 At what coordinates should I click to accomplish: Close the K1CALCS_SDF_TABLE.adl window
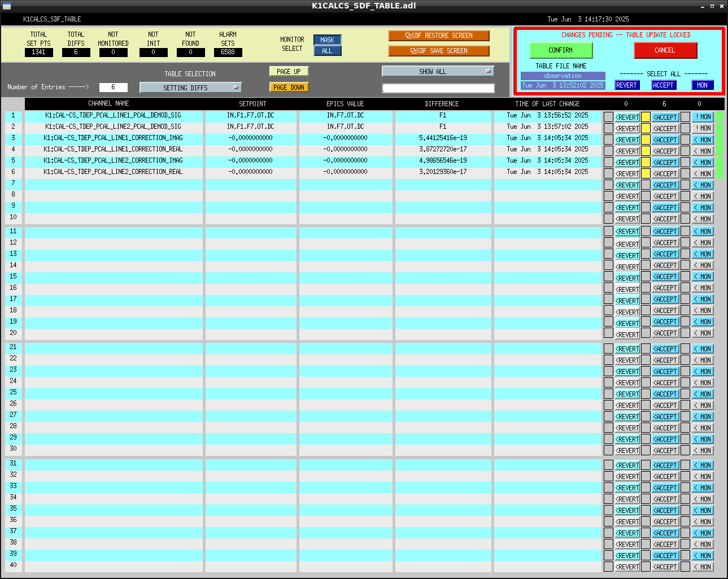[721, 6]
